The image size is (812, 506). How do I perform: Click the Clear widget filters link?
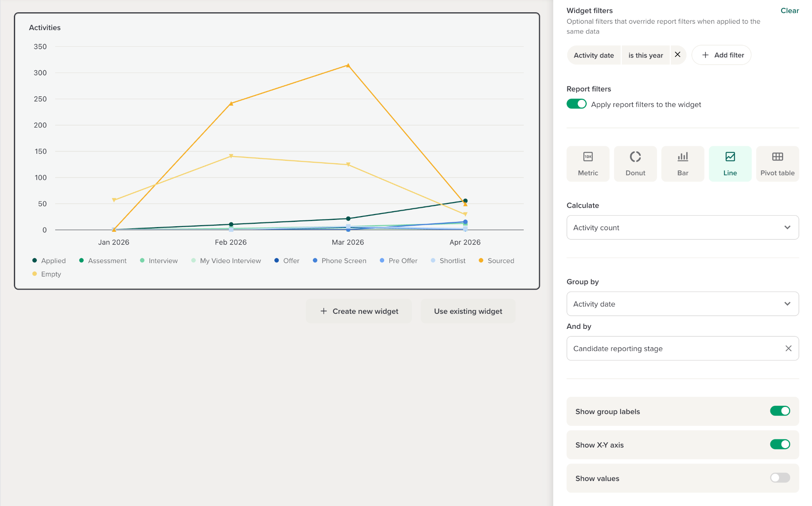click(x=789, y=11)
